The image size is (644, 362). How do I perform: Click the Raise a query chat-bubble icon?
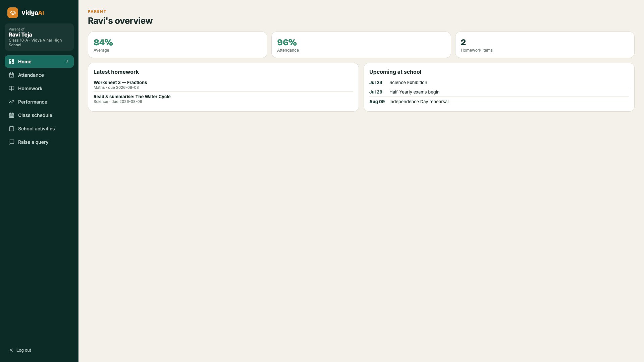(11, 142)
